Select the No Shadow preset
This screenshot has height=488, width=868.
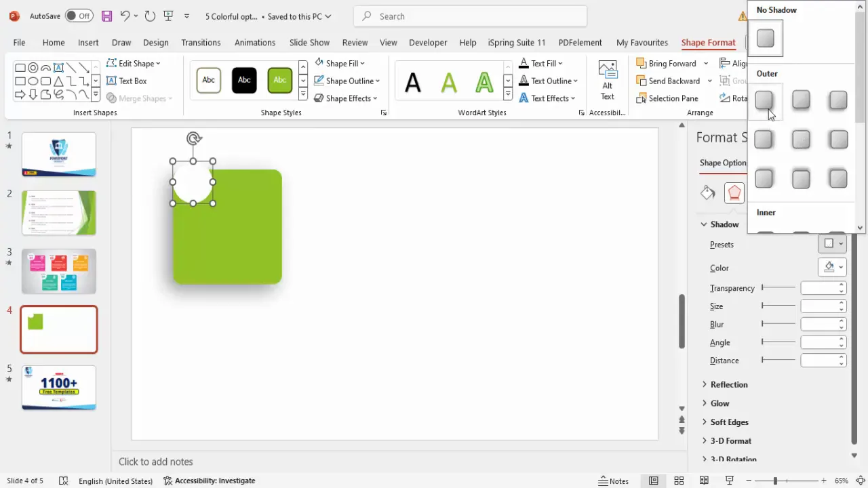[x=766, y=39]
